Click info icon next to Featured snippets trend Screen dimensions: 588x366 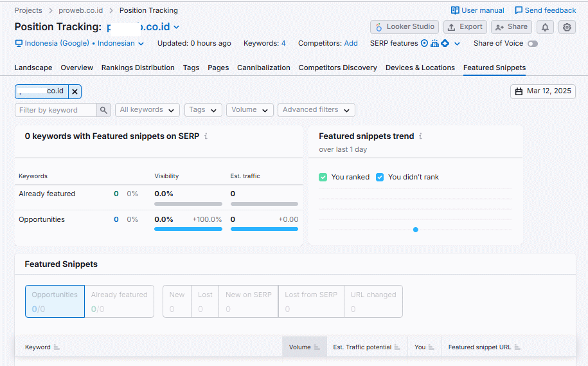pos(420,136)
